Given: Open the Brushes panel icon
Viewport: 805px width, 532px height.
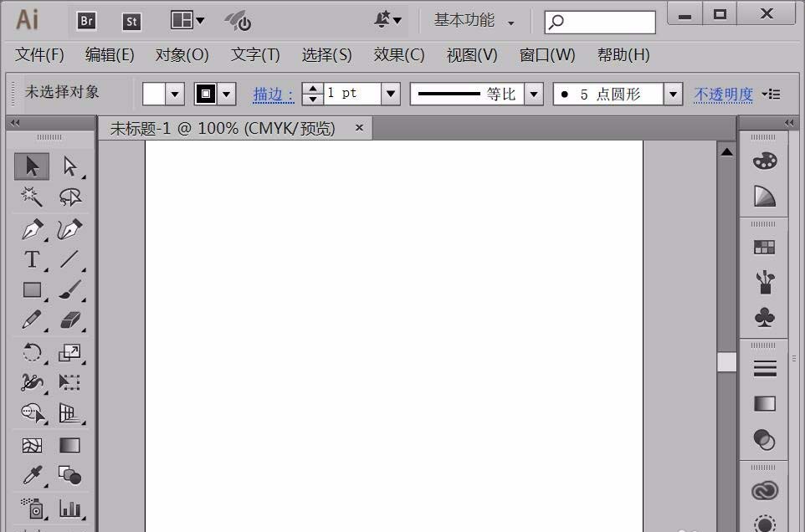Looking at the screenshot, I should pyautogui.click(x=765, y=282).
